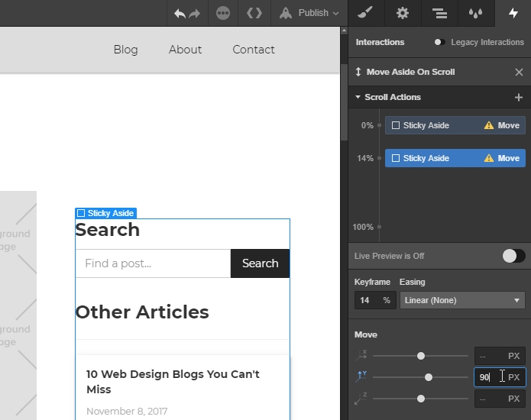Click the November 8, 2017 date text
Screen dimensions: 531x420
[127, 411]
